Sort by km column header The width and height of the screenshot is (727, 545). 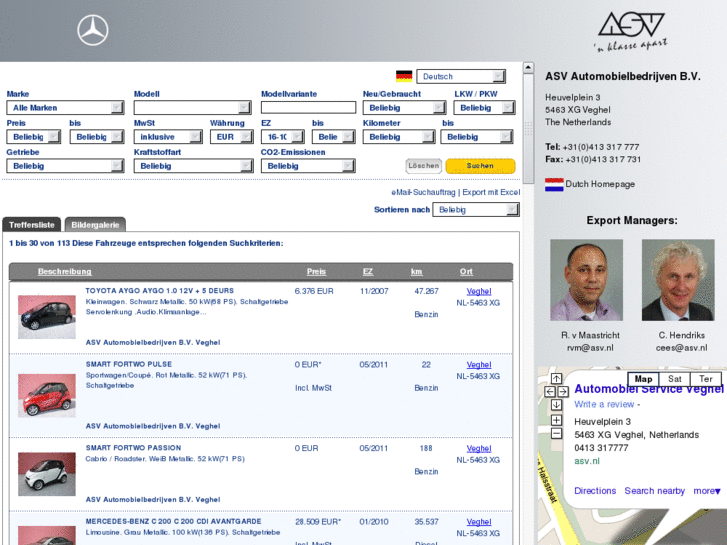[x=416, y=272]
